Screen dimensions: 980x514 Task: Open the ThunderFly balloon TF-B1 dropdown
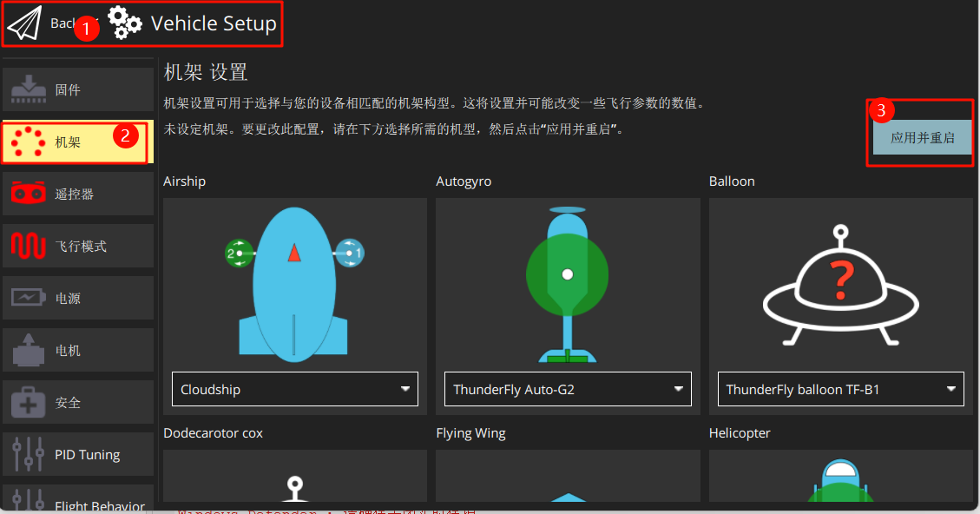pyautogui.click(x=840, y=389)
